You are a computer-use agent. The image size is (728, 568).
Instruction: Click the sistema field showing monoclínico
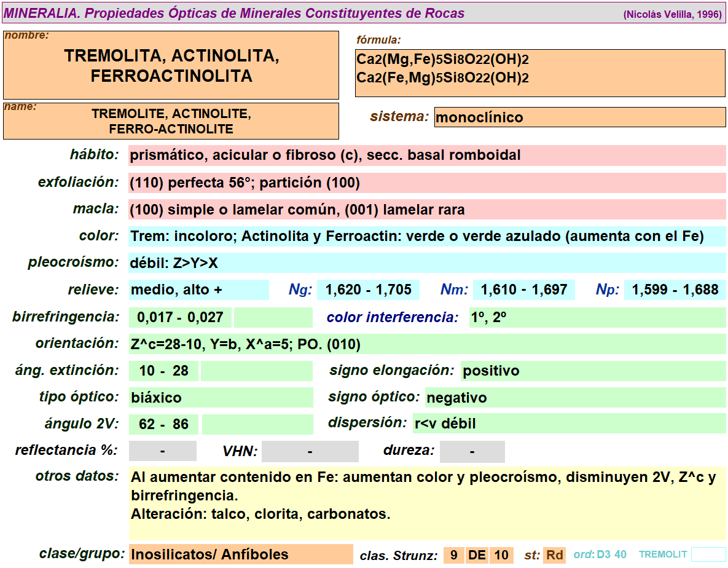click(579, 117)
